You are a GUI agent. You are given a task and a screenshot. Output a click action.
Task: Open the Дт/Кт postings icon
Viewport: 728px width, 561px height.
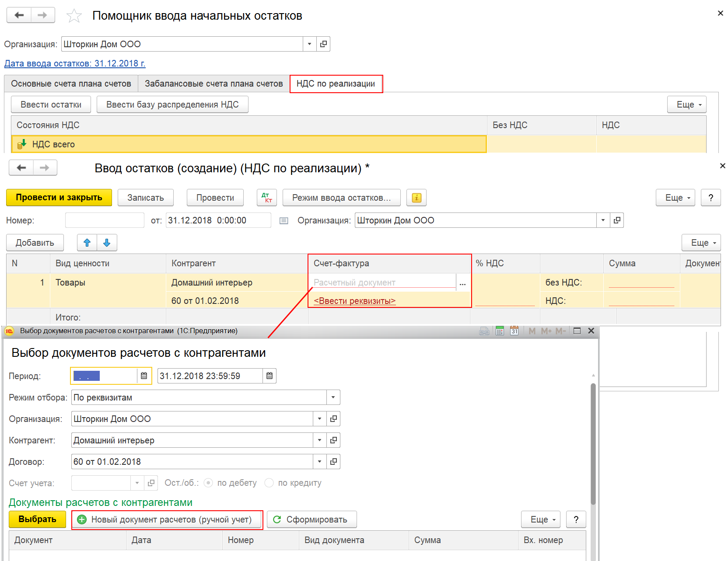point(267,198)
